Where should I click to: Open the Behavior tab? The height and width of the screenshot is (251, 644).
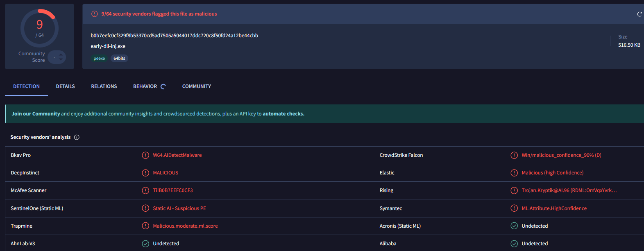[145, 86]
